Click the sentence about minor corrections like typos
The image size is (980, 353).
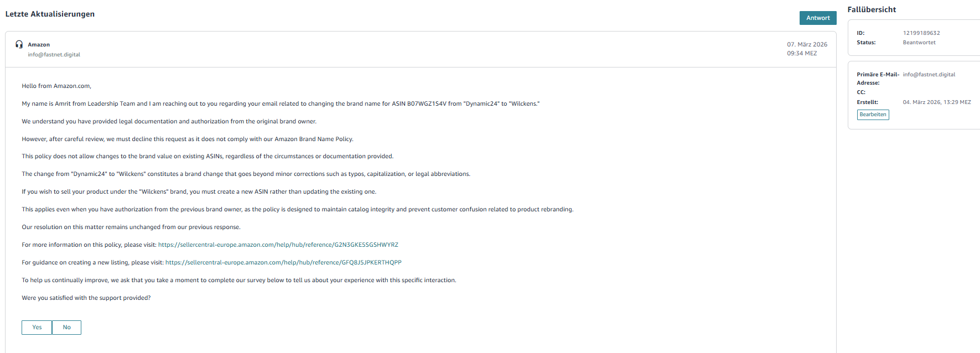[246, 174]
